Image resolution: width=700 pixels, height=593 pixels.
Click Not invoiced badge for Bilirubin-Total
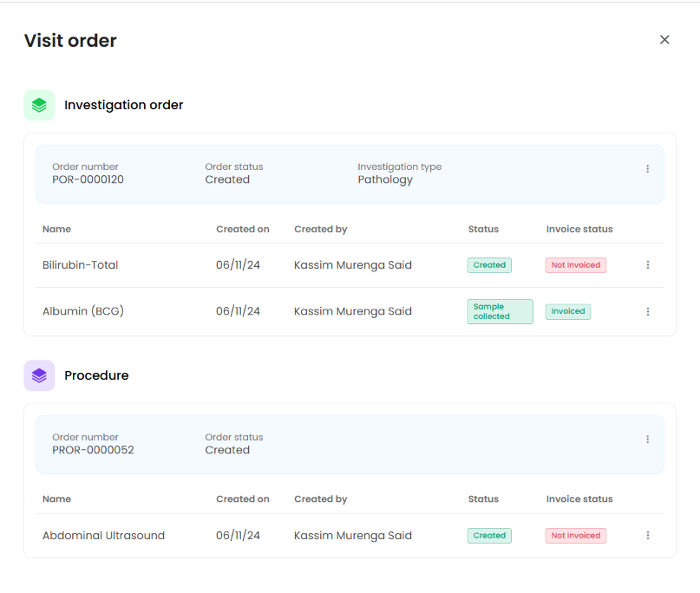[576, 265]
